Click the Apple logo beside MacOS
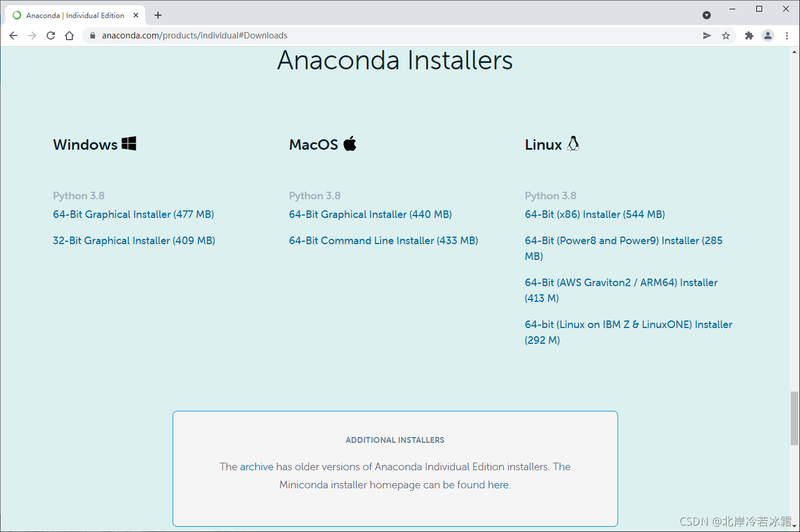This screenshot has width=800, height=532. click(350, 143)
